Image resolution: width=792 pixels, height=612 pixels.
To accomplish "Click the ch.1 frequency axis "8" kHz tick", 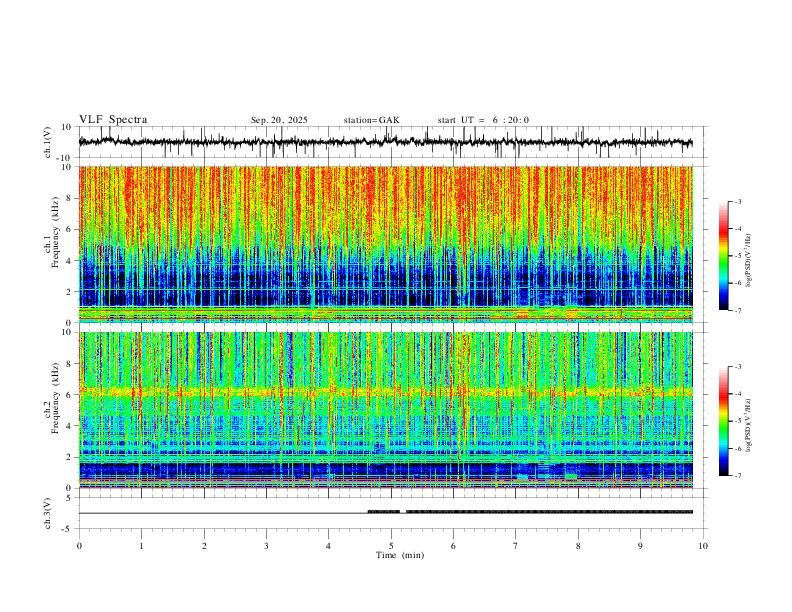I will coord(69,198).
